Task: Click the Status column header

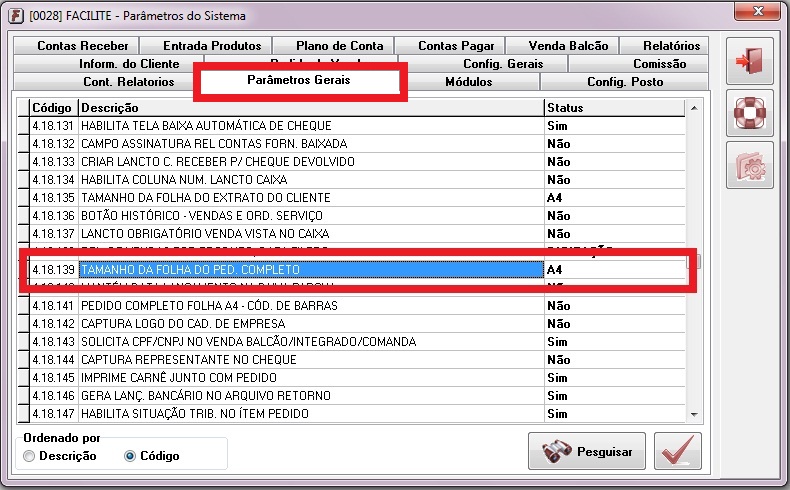Action: (615, 108)
